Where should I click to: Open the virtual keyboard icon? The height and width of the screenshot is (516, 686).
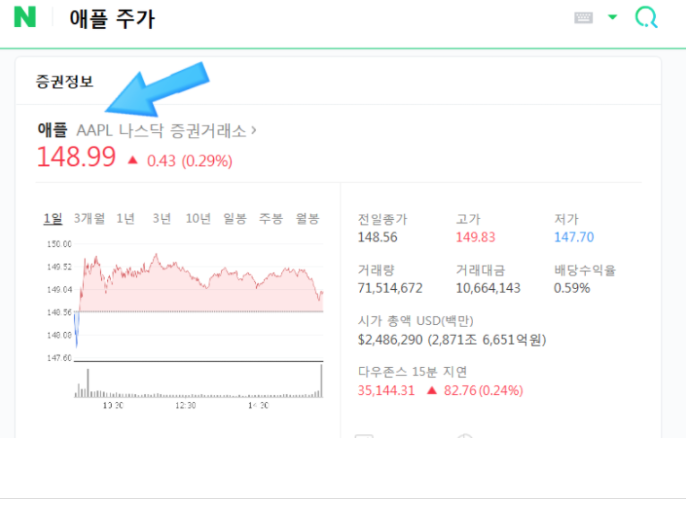tap(583, 18)
